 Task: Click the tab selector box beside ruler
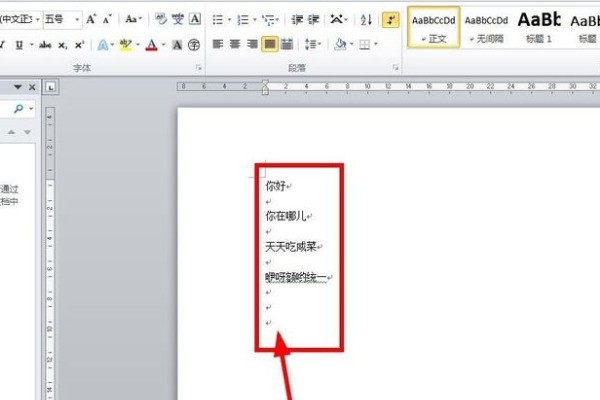[x=51, y=87]
